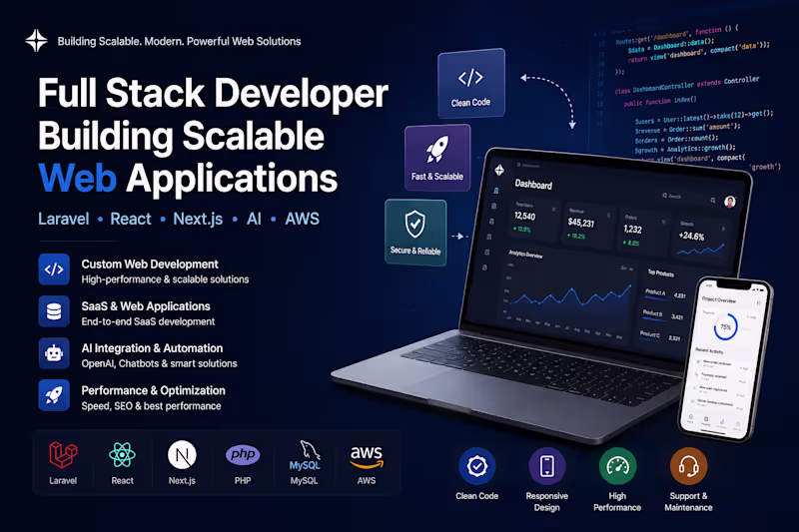Click the search icon in laptop dashboard header
The image size is (799, 532).
tap(713, 200)
